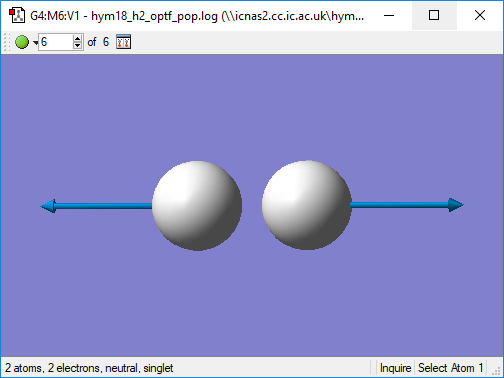Open the multi-frame view icon in toolbar

pyautogui.click(x=123, y=42)
